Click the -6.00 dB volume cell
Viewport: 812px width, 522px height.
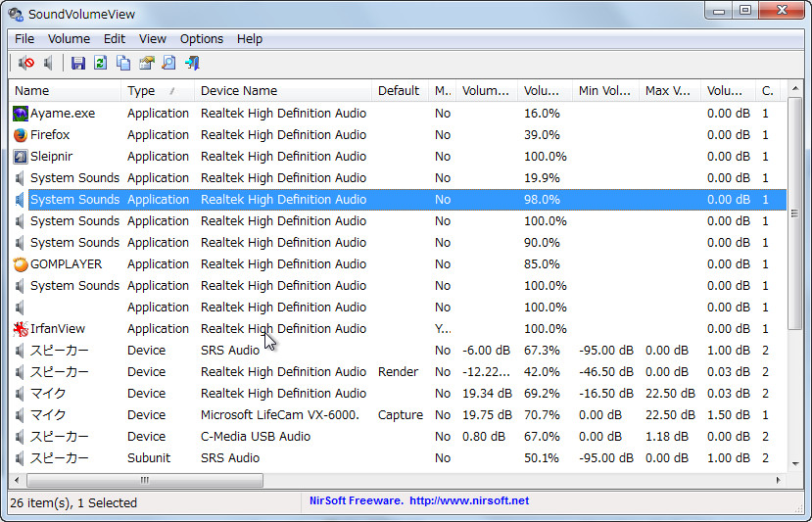tap(486, 351)
